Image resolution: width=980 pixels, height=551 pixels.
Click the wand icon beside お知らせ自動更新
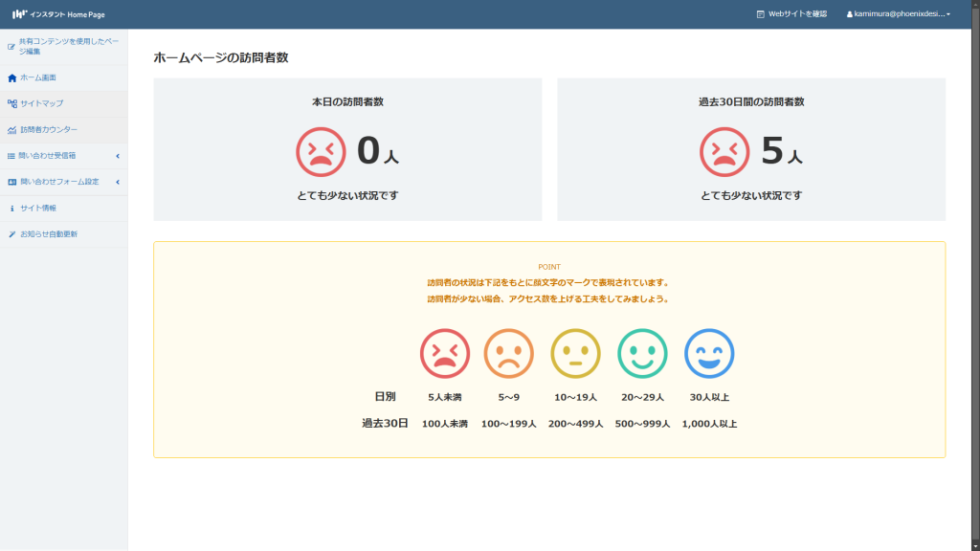pos(11,234)
